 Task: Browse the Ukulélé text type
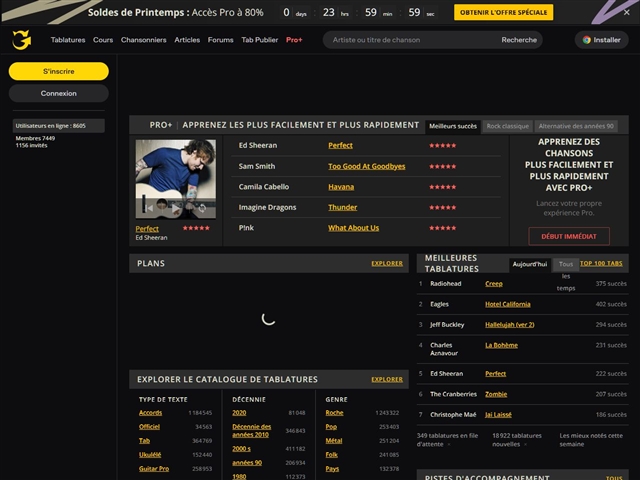[x=150, y=455]
